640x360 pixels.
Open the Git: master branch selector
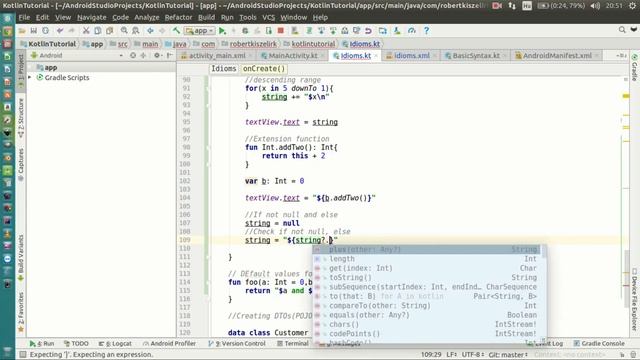click(508, 354)
